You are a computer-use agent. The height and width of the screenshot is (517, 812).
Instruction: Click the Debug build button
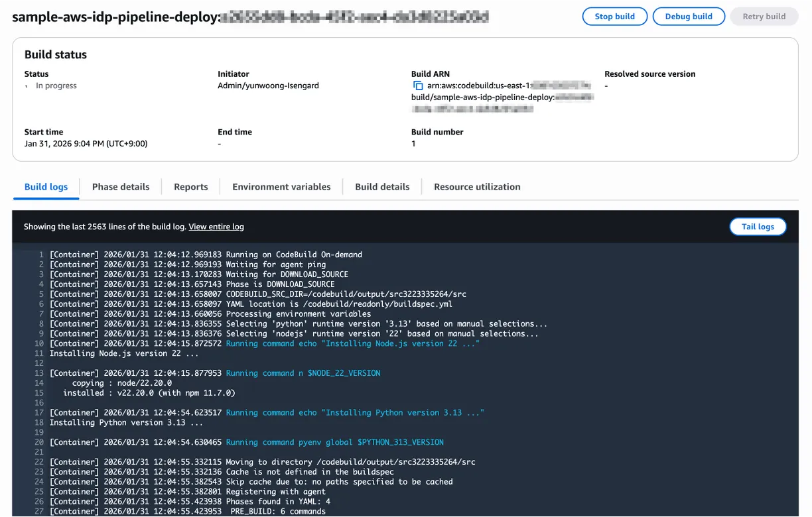[x=689, y=16]
